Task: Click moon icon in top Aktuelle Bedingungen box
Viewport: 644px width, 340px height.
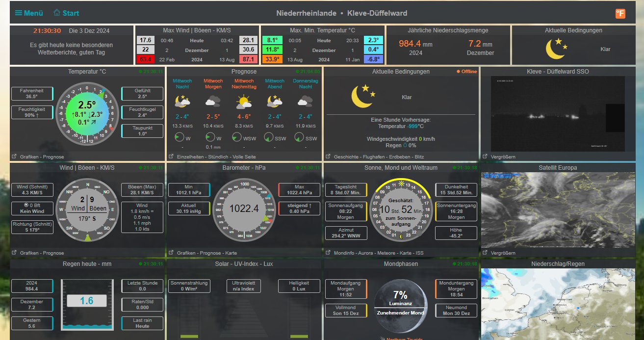Action: pyautogui.click(x=557, y=49)
